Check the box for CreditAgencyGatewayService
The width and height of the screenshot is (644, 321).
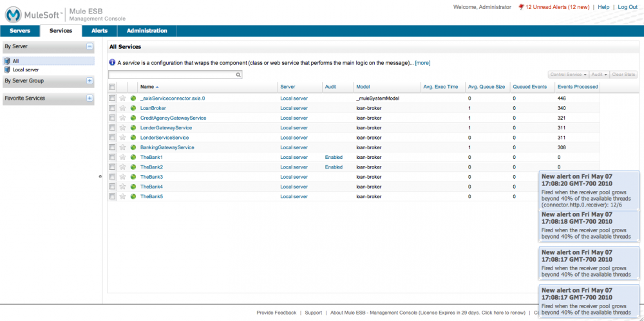(x=111, y=118)
